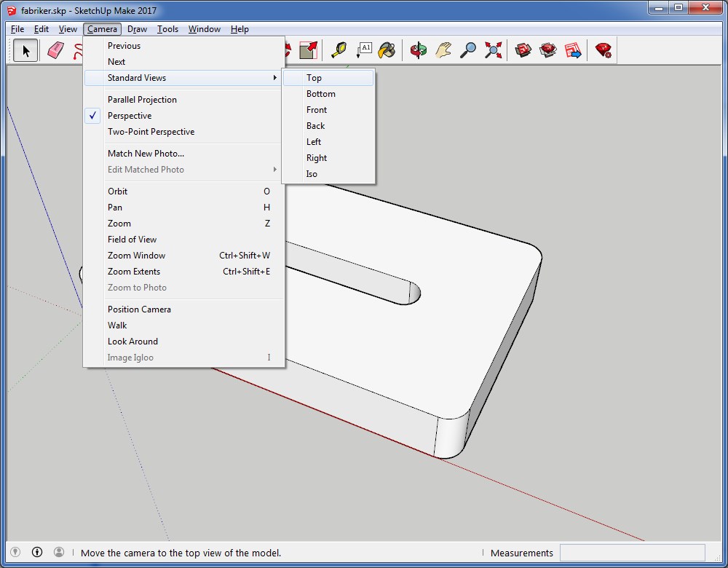
Task: Select Top from the Standard Views submenu
Action: [x=313, y=77]
